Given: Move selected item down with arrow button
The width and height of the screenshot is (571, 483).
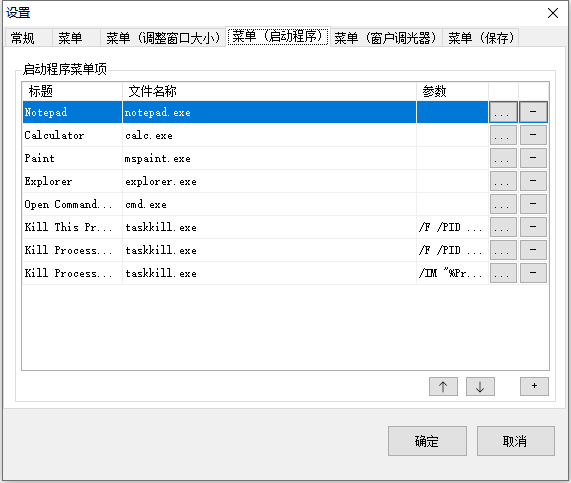Looking at the screenshot, I should tap(480, 386).
